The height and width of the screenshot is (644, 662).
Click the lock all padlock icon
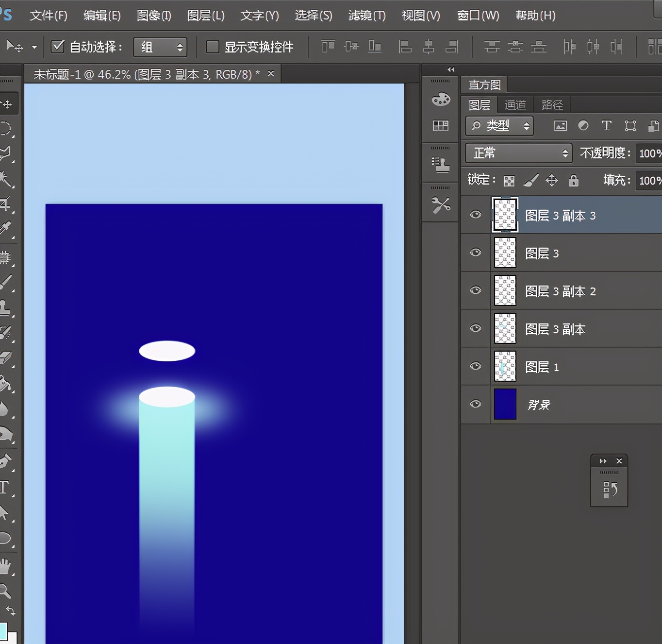574,181
